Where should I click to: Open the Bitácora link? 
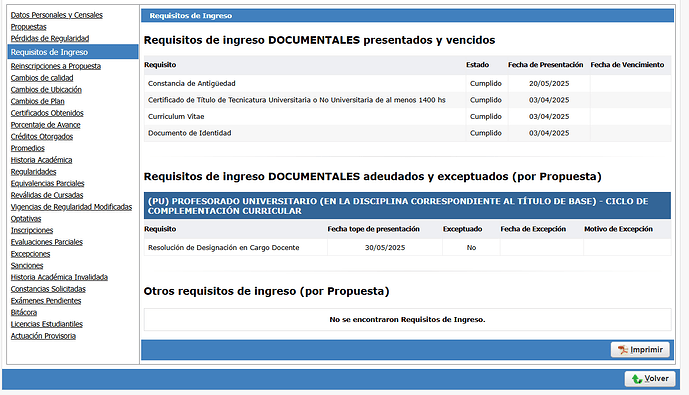point(24,312)
